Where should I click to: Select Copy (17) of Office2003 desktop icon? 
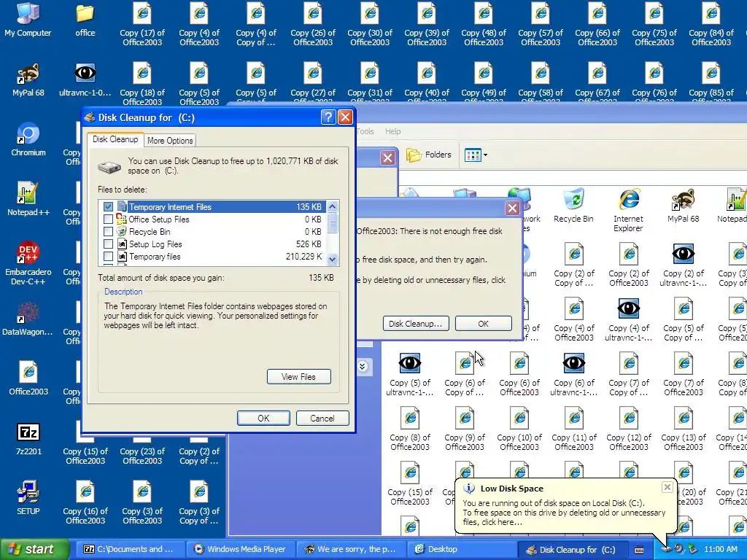pyautogui.click(x=142, y=25)
